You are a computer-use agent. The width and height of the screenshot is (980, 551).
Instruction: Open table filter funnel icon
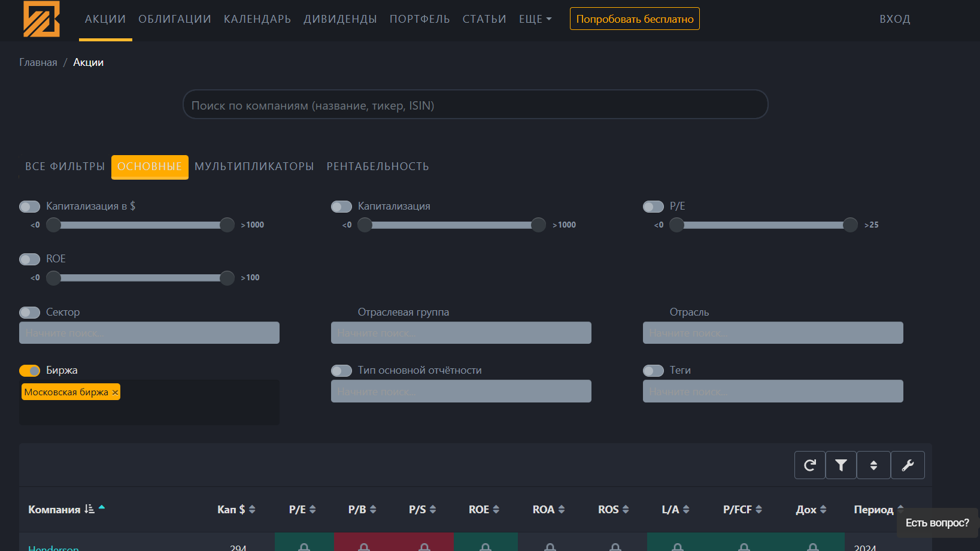(841, 465)
